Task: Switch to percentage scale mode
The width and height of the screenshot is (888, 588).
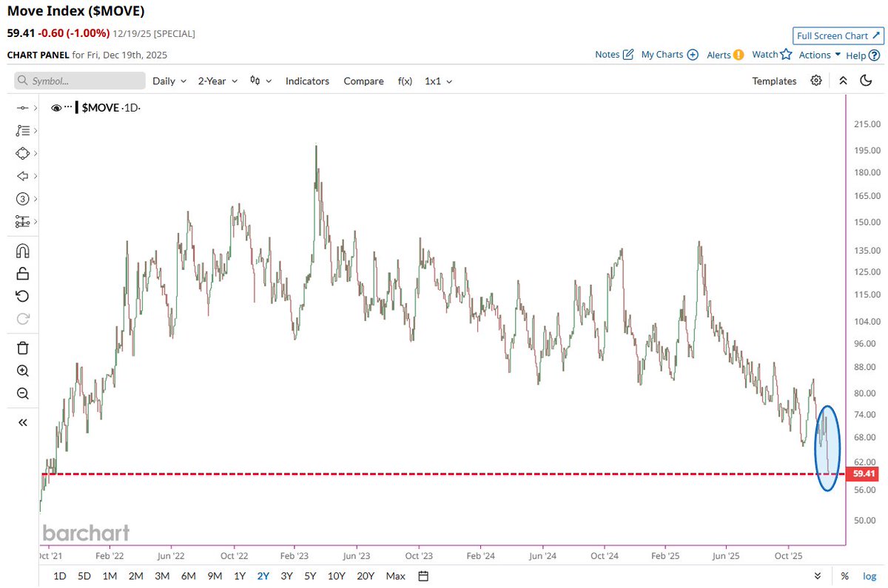Action: click(844, 575)
